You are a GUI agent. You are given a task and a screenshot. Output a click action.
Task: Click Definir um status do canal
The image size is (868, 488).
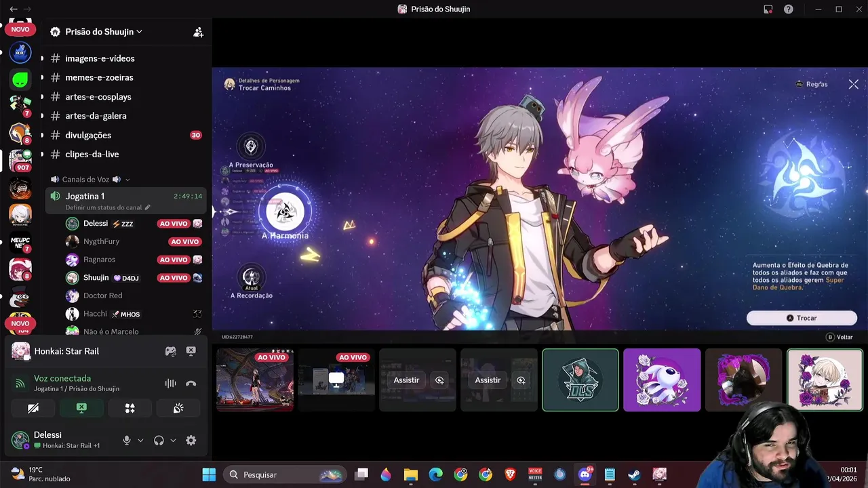click(104, 207)
